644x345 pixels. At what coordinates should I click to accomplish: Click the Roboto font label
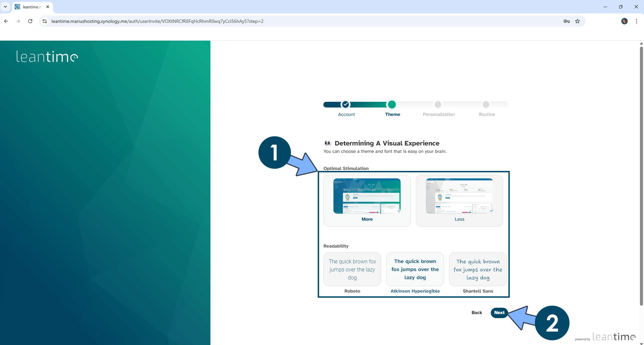click(x=352, y=291)
